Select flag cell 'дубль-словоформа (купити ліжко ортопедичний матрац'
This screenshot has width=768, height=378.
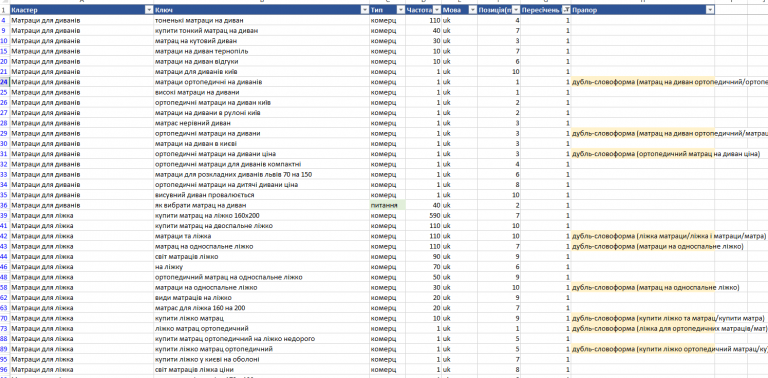643,350
